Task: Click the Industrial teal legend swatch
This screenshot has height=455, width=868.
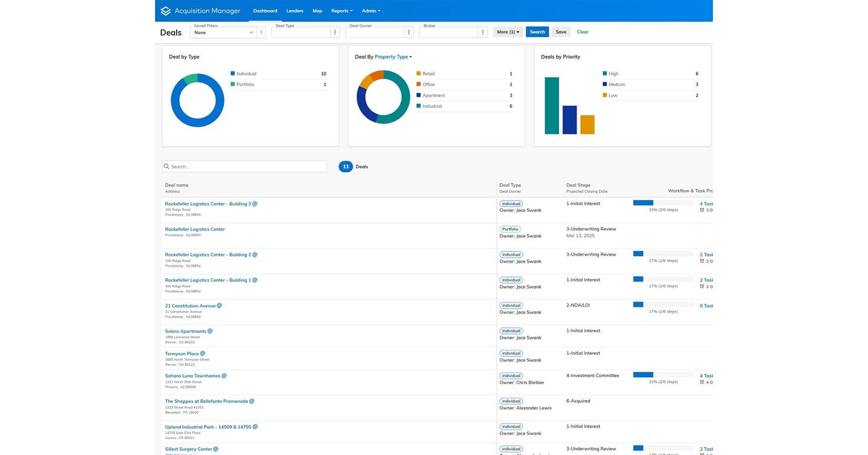Action: [419, 106]
